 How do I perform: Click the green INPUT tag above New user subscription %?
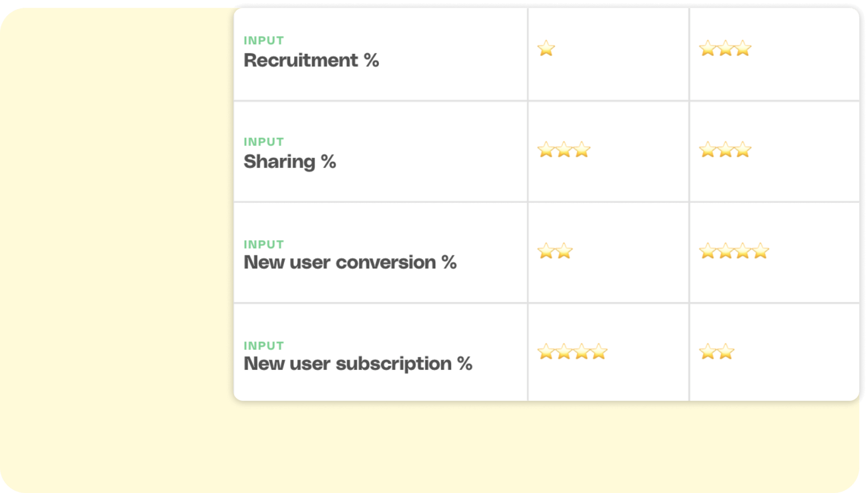(264, 345)
